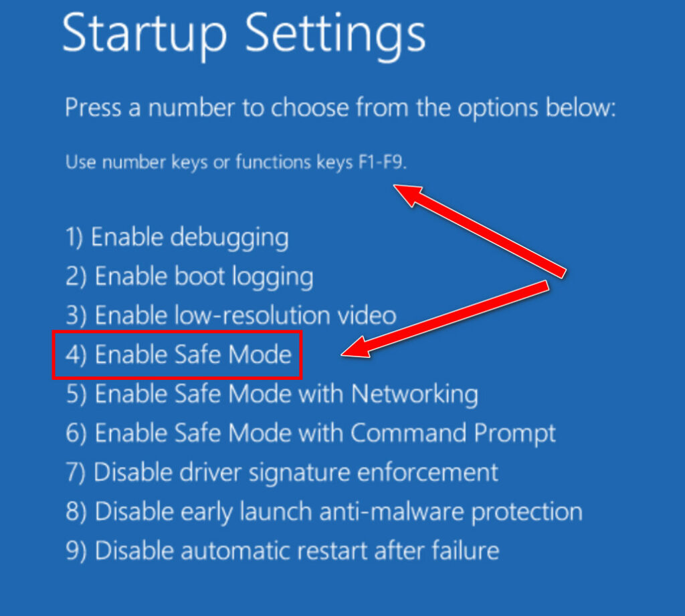
Task: Select option 2 boot logging entry
Action: [189, 276]
